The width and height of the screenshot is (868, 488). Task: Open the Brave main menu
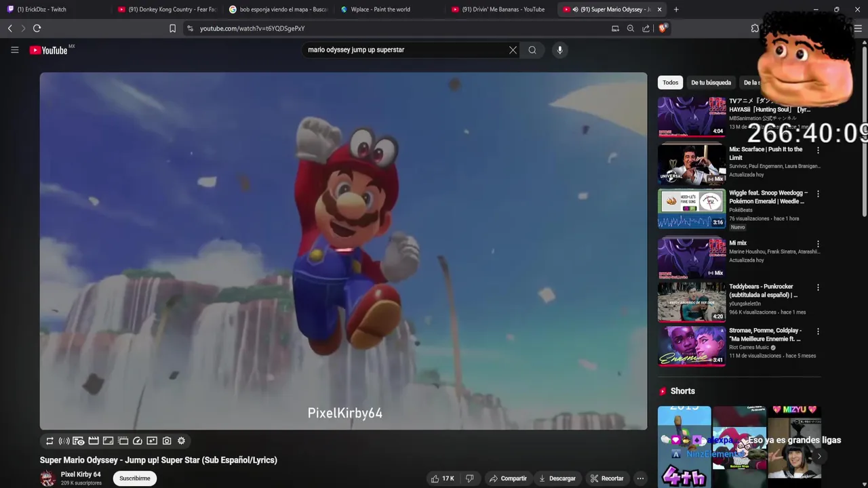click(858, 28)
